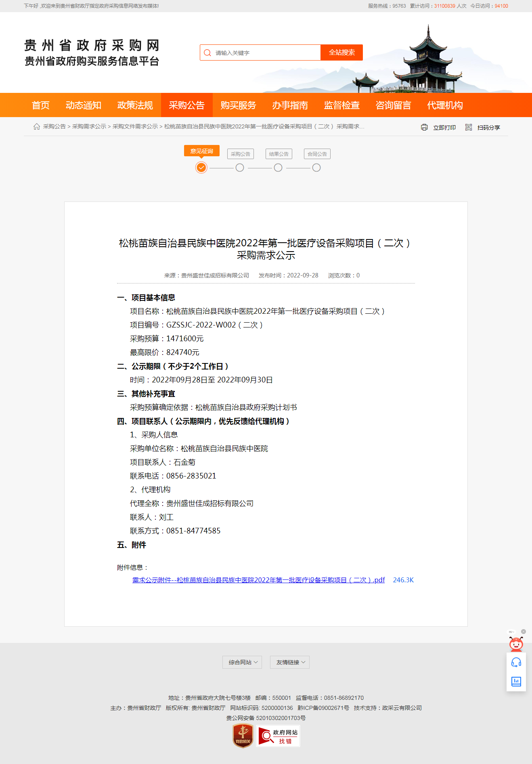Close the floating mascot widget
The height and width of the screenshot is (764, 532).
point(524,632)
